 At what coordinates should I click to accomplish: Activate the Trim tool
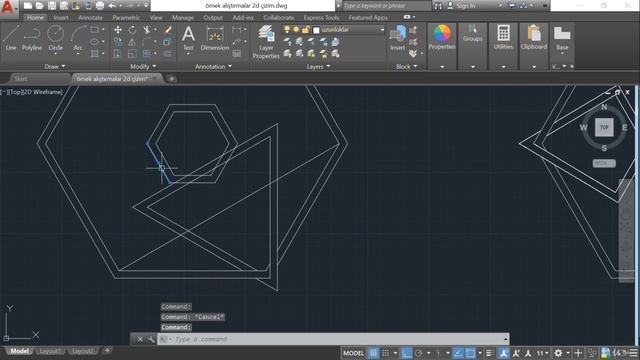click(x=147, y=30)
